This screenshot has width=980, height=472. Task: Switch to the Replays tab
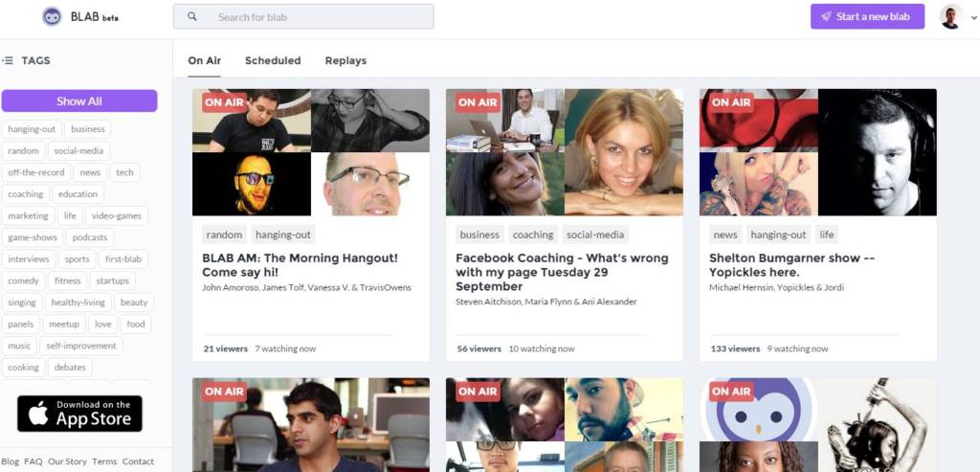point(345,60)
